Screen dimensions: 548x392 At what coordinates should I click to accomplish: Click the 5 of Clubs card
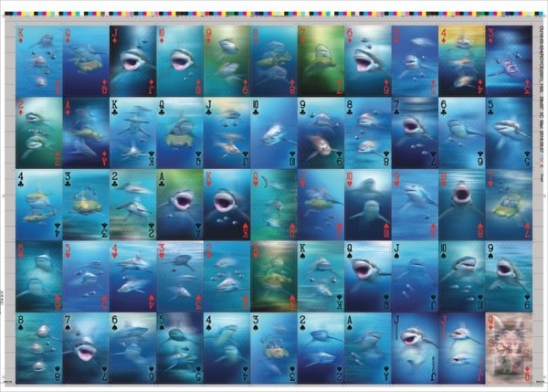508,132
